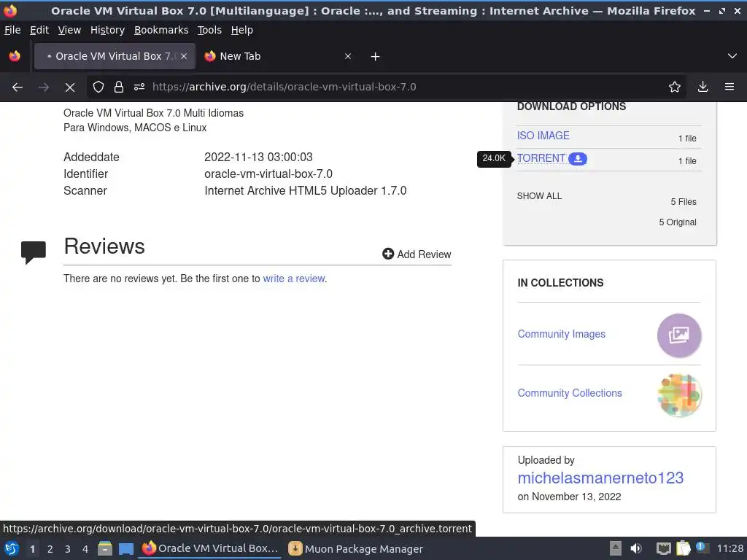Click the Community Collections colorful thumbnail
This screenshot has height=560, width=747.
(679, 394)
